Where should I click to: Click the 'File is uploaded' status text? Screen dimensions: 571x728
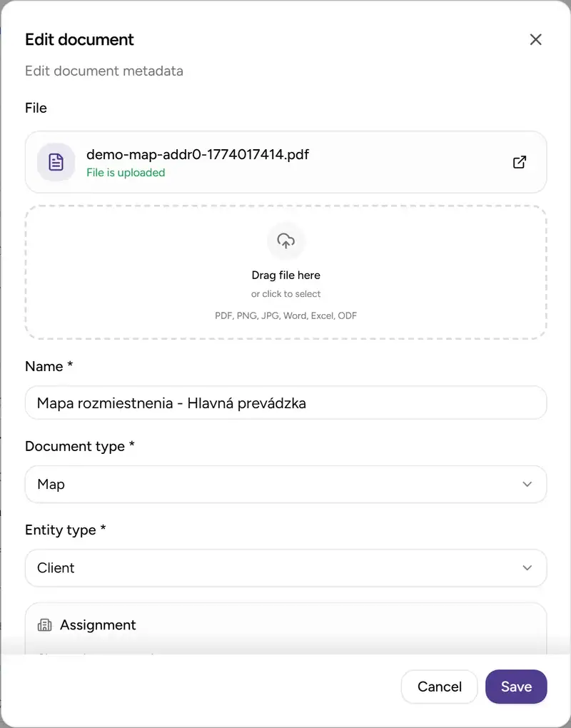pos(126,173)
